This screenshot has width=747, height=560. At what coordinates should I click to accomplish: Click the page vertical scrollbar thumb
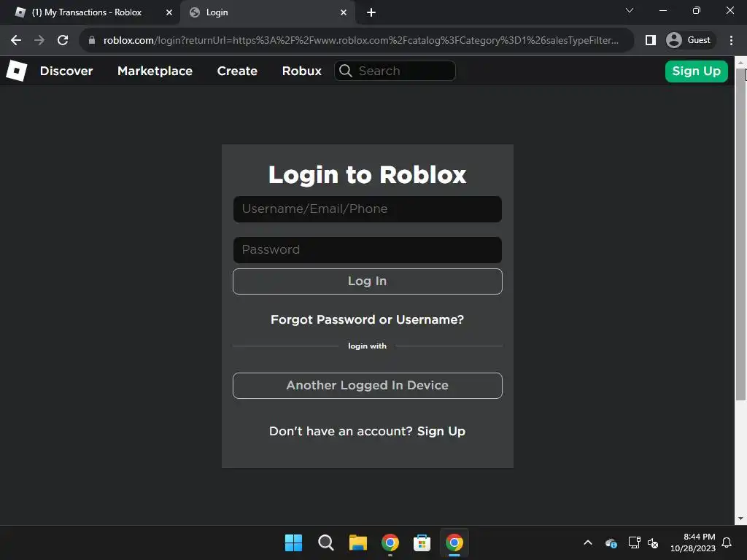(740, 233)
